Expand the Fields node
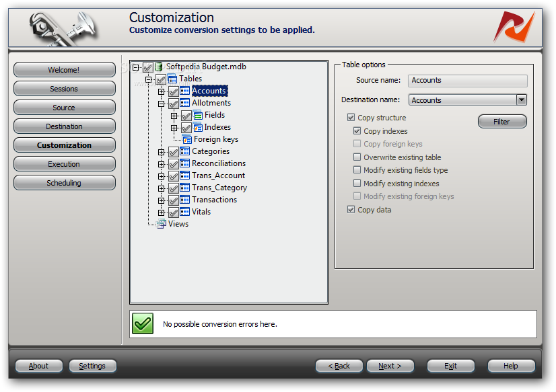The width and height of the screenshot is (556, 392). pos(174,116)
